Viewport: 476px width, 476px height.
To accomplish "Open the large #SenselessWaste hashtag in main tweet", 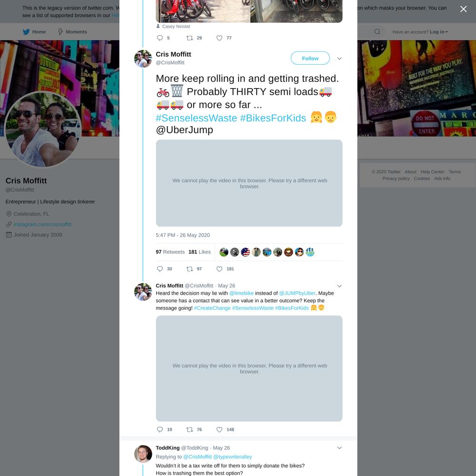I will 197,118.
